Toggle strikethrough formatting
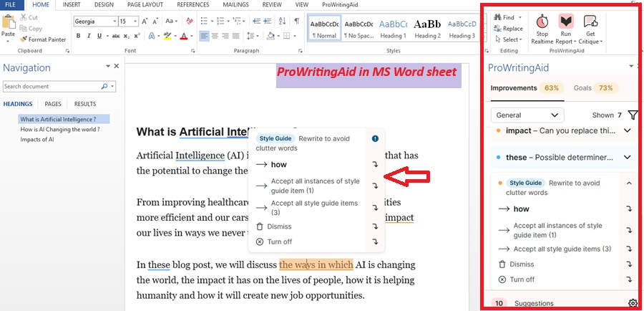 click(x=116, y=36)
